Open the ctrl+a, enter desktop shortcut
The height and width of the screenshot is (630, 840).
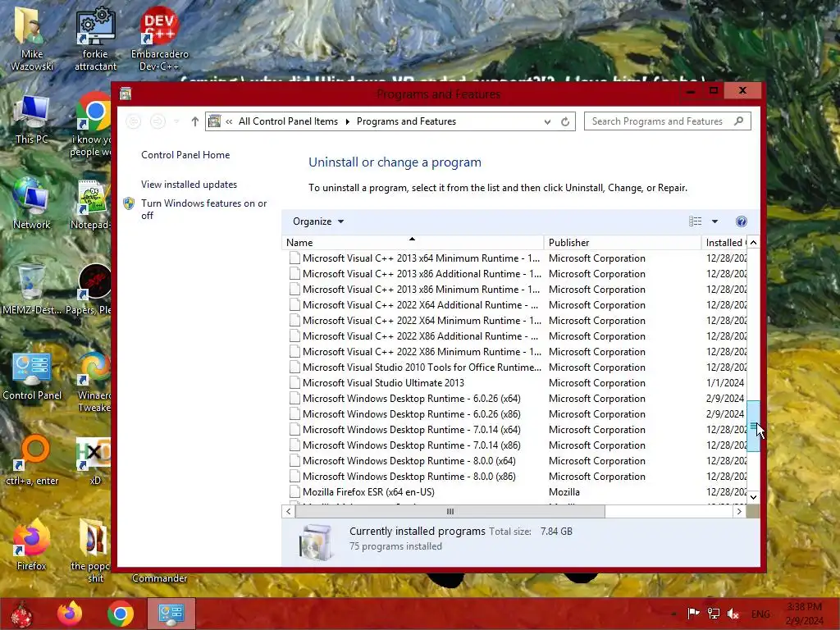pyautogui.click(x=32, y=461)
